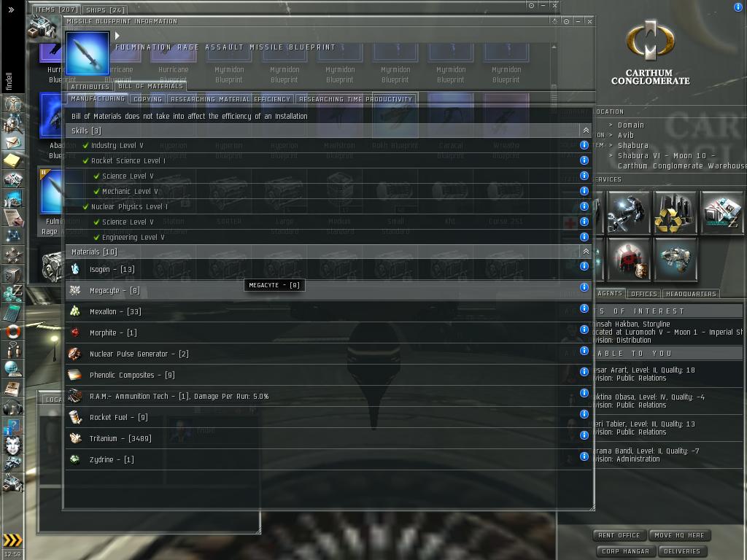Select the Bill of Materials tab
Viewport: 747px width, 560px height.
(x=150, y=86)
